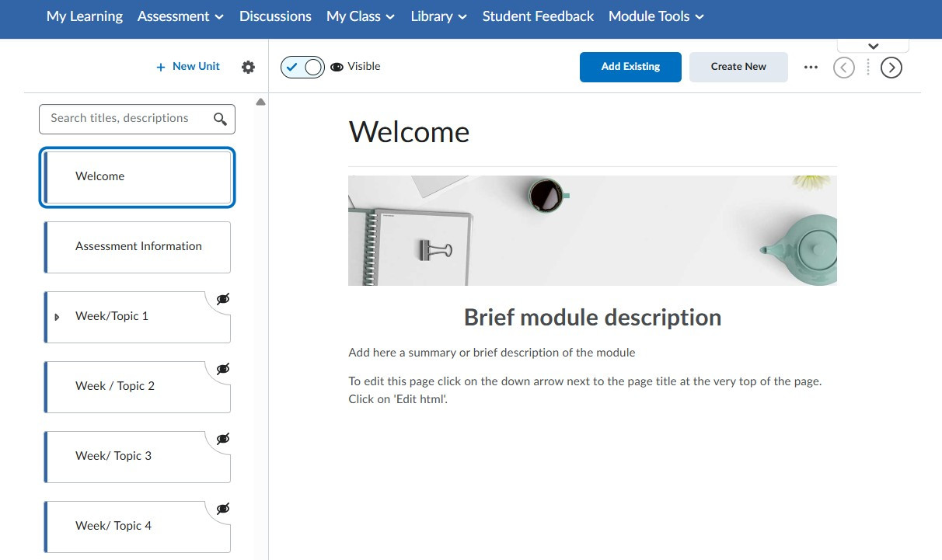Go to the next page arrow
Image resolution: width=942 pixels, height=560 pixels.
click(891, 68)
